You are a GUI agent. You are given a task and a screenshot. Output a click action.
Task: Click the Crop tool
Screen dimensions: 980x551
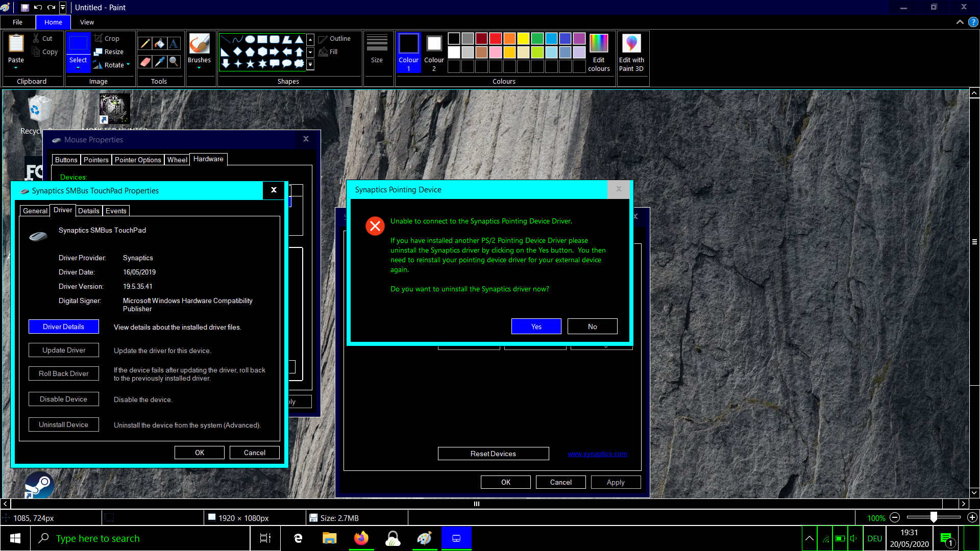coord(107,38)
